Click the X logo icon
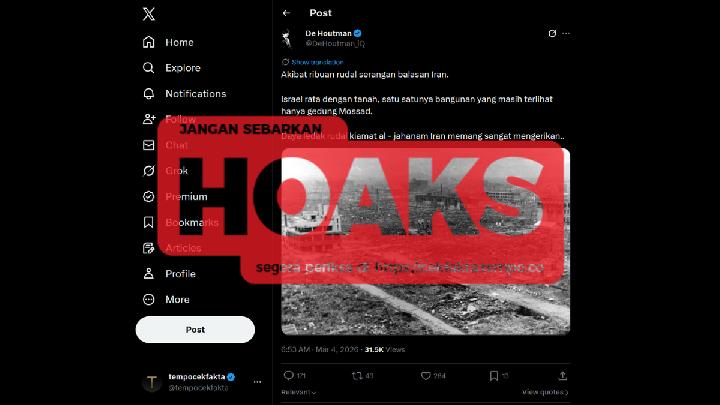720x405 pixels. click(148, 14)
